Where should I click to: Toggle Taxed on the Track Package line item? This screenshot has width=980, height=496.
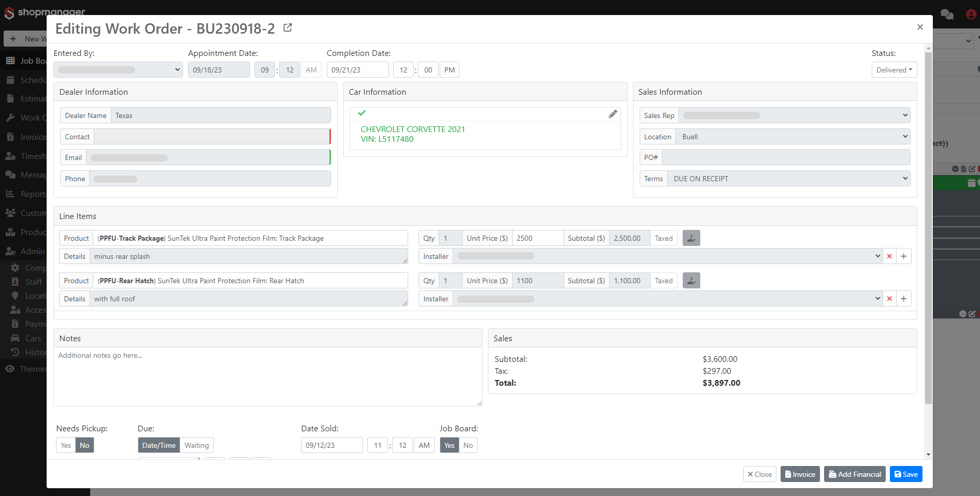(x=664, y=238)
